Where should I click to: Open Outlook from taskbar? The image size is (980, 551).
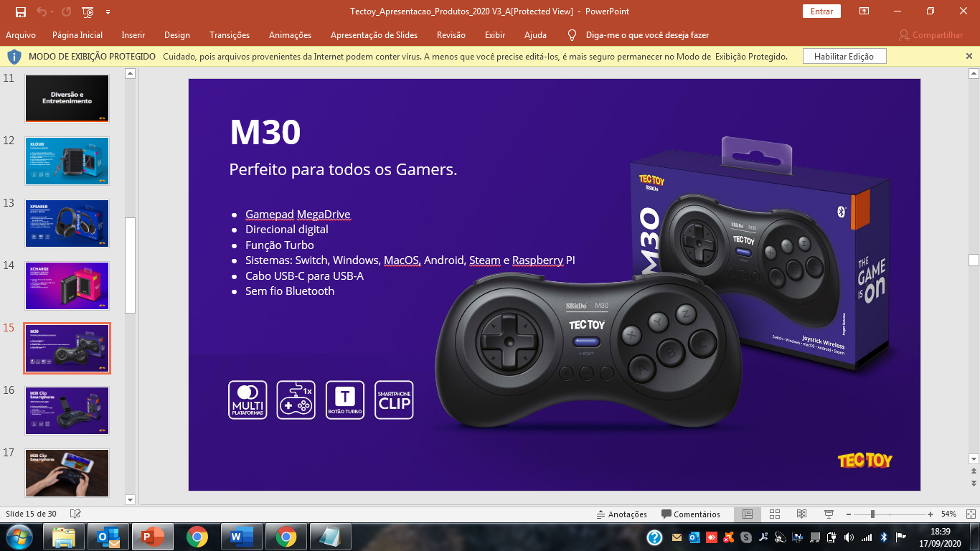click(x=108, y=537)
